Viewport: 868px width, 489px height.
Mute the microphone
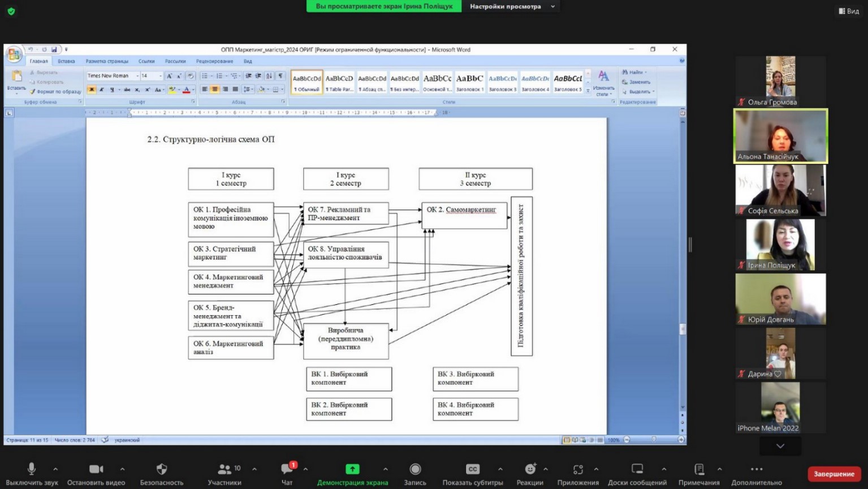(x=32, y=469)
